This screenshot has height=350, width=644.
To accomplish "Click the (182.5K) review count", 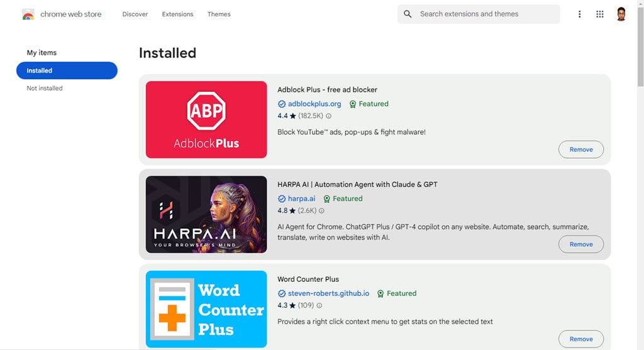I will click(311, 116).
